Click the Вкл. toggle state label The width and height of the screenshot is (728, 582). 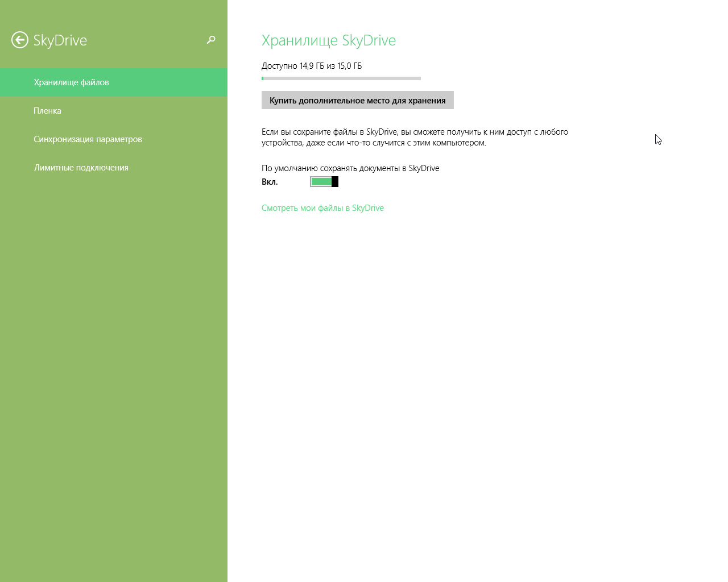pyautogui.click(x=270, y=182)
